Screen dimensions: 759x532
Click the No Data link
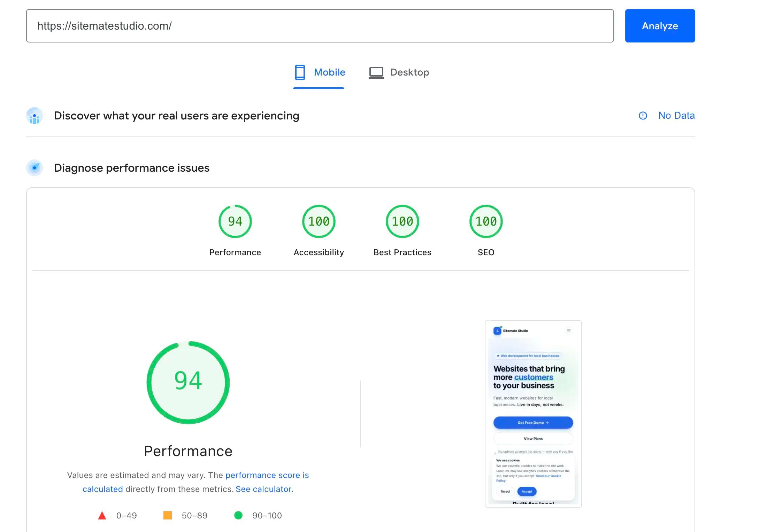pos(676,116)
